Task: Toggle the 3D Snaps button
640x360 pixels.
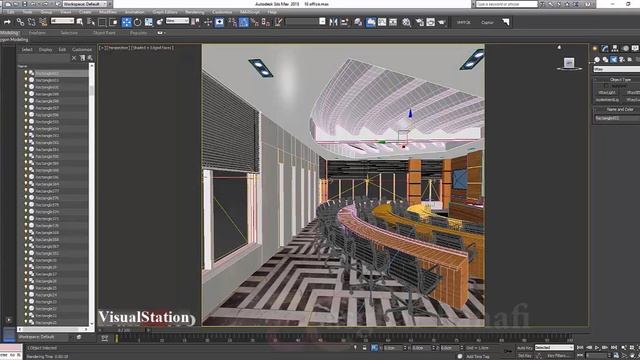Action: pos(232,22)
